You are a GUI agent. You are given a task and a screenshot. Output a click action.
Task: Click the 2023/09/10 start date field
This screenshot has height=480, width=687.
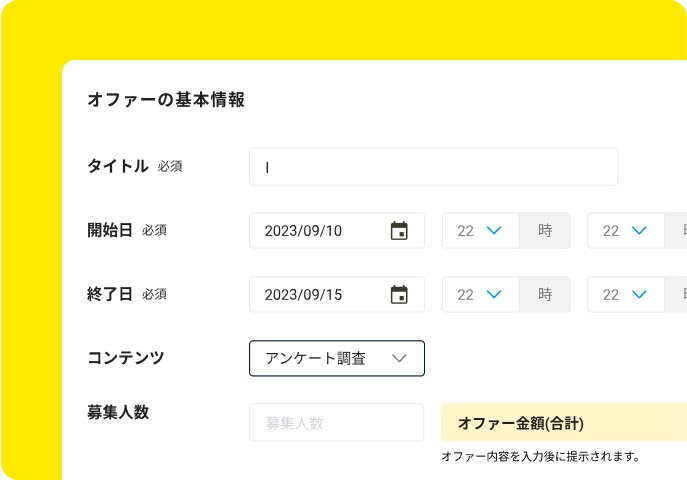[315, 231]
